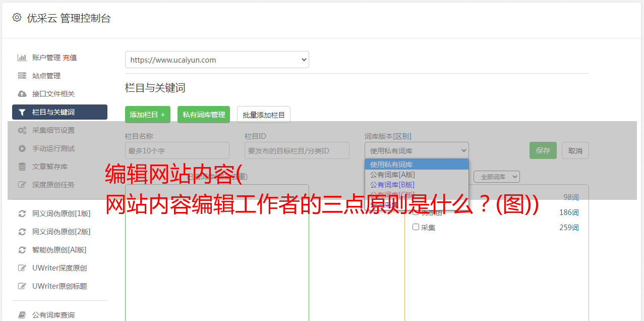
Task: Click the 98词 count
Action: pos(571,197)
